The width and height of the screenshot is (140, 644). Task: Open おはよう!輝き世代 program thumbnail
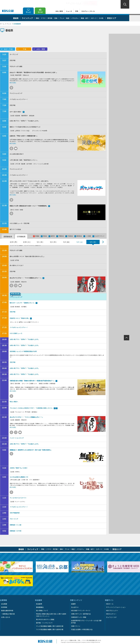tap(91, 79)
